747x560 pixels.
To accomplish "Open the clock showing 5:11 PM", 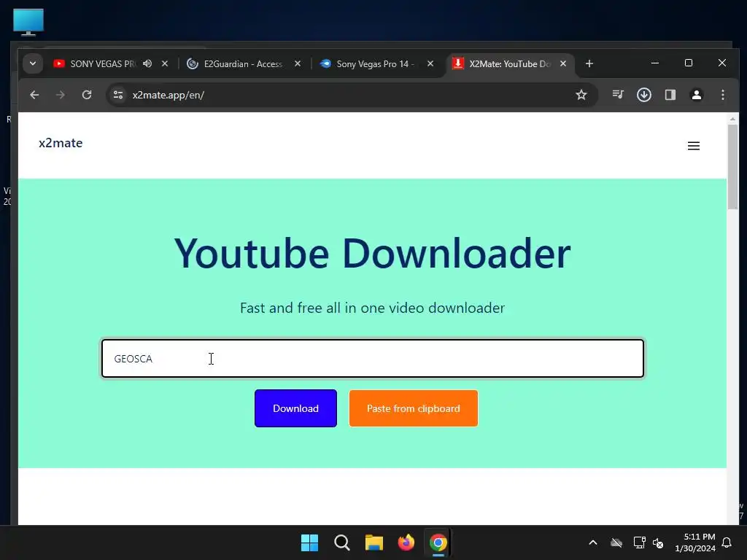I will point(695,542).
